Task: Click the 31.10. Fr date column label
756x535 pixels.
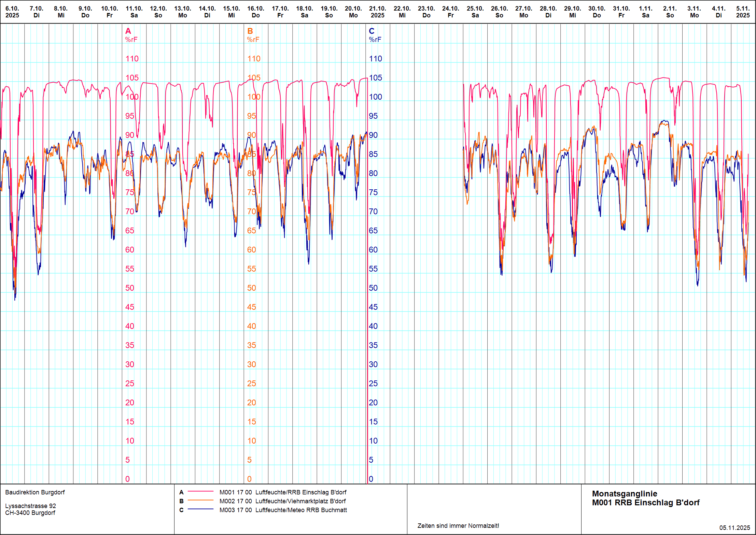Action: pos(621,12)
